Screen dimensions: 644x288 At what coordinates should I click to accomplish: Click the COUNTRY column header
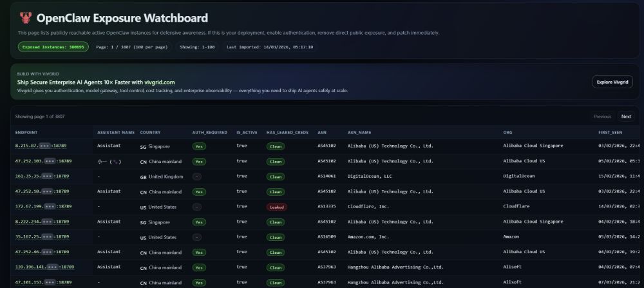150,132
